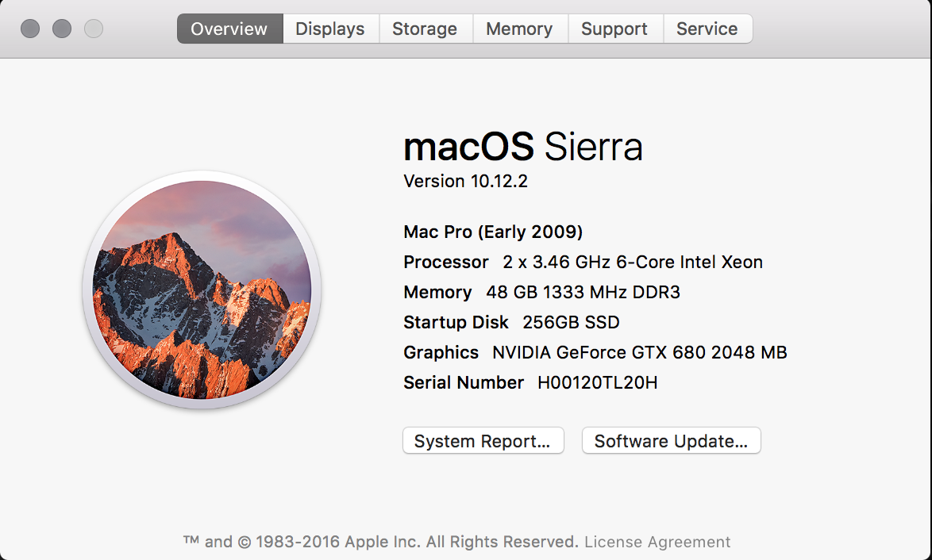Screen dimensions: 932x560
Task: Switch to the Overview tab
Action: click(229, 29)
